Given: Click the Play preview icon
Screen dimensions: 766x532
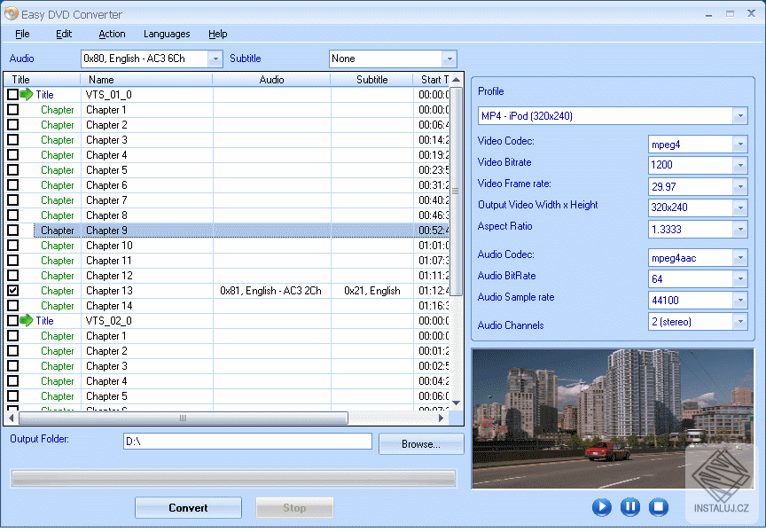Looking at the screenshot, I should (x=602, y=507).
